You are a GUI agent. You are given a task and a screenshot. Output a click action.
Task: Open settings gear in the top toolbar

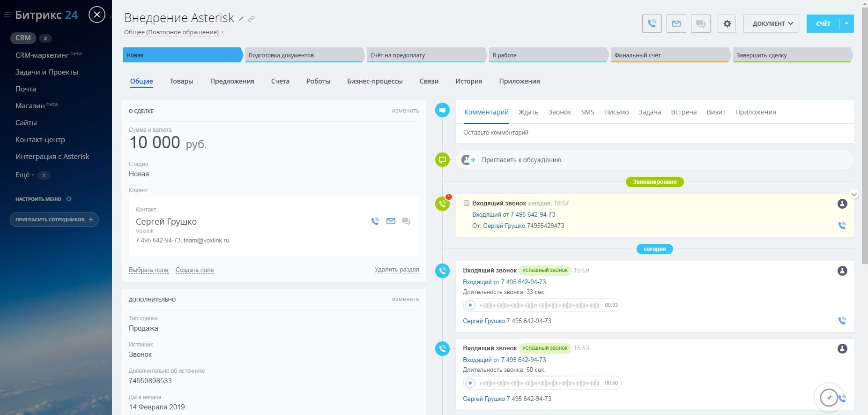[x=727, y=23]
